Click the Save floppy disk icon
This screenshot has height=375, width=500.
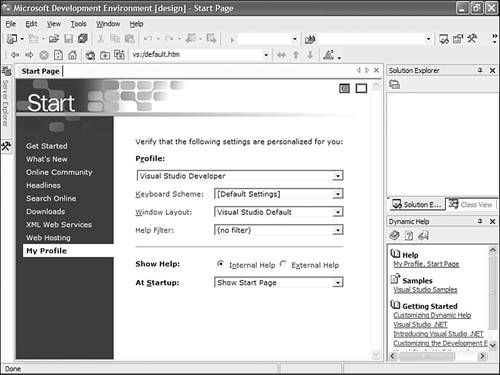(x=68, y=39)
